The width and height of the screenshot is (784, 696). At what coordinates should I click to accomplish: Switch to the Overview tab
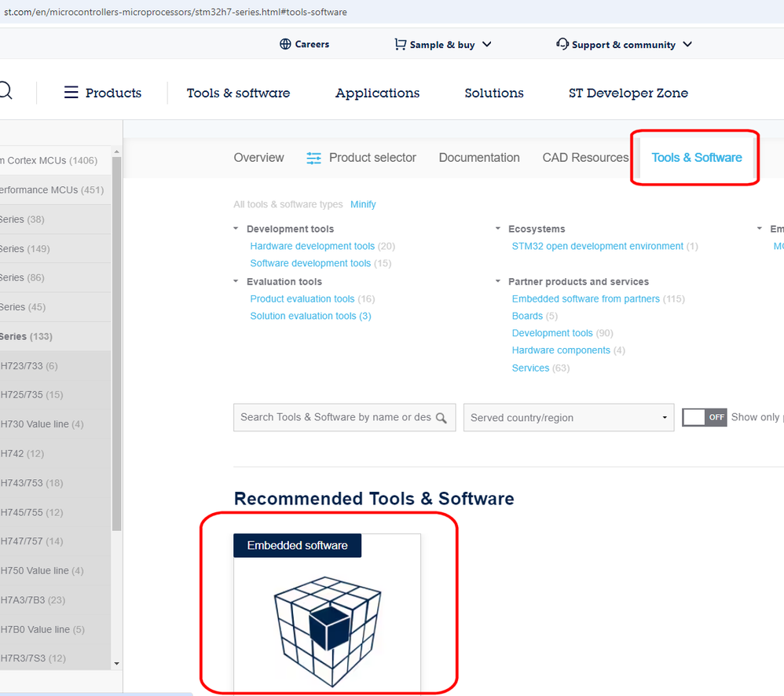[x=258, y=158]
